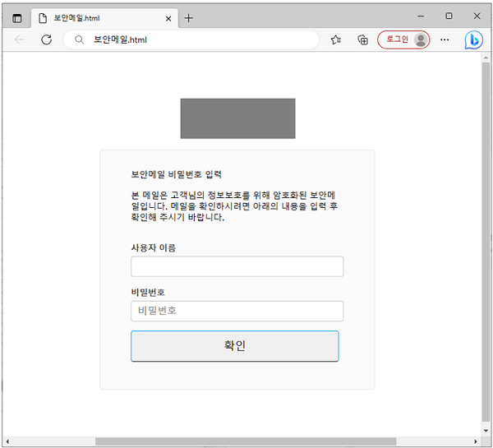This screenshot has height=448, width=493.
Task: Switch to the 보안메일.html tab
Action: [99, 17]
